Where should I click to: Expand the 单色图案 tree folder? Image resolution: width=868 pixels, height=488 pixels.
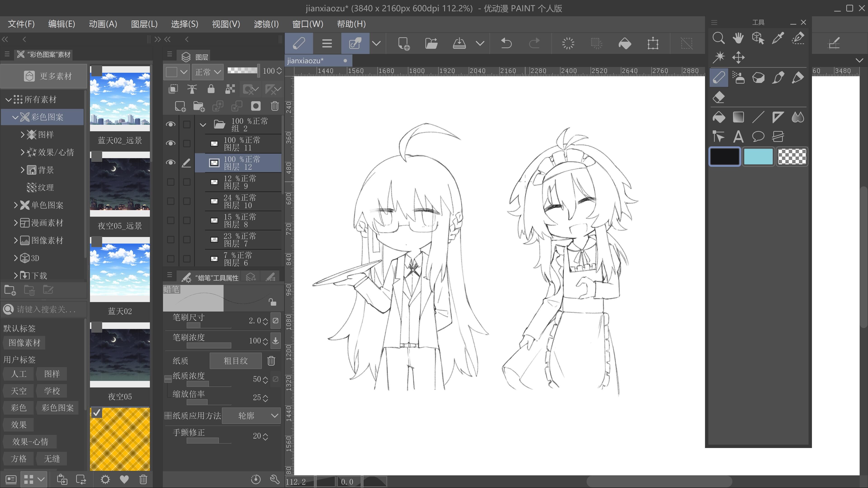tap(16, 205)
